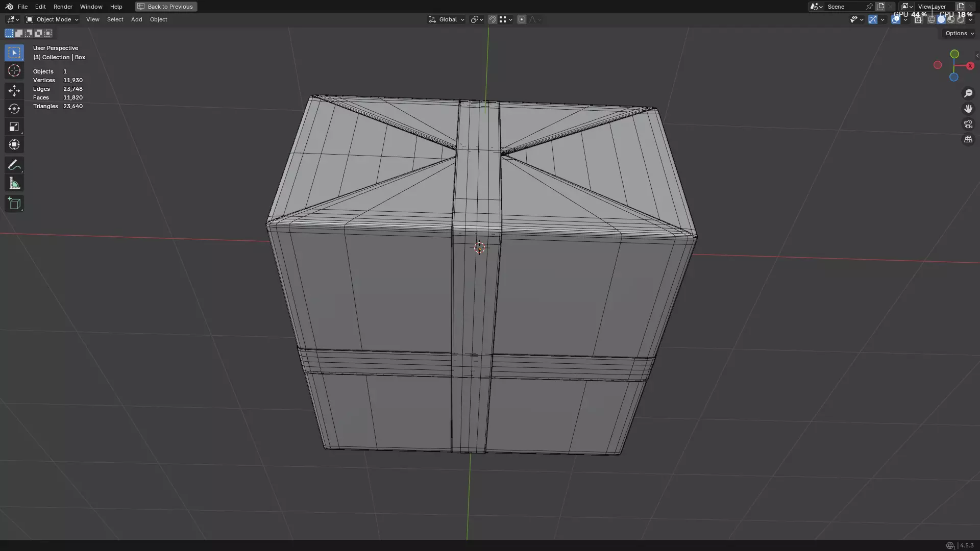This screenshot has width=980, height=551.
Task: Open selectability and visibility dropdown
Action: pos(856,19)
